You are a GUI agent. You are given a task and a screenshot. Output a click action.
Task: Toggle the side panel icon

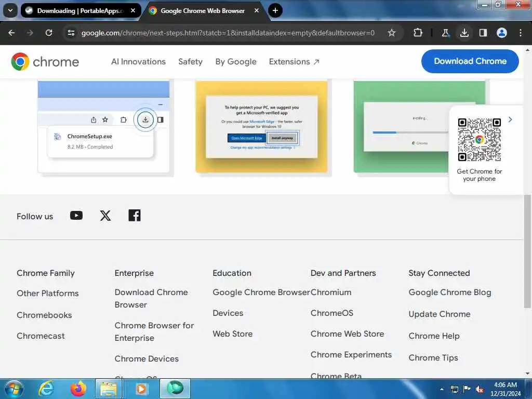click(483, 33)
